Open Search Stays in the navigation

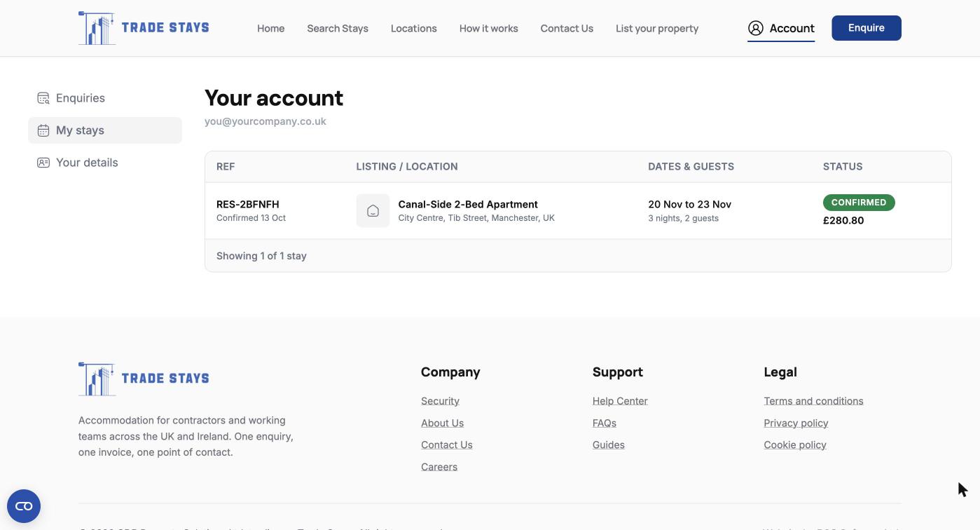pos(338,29)
